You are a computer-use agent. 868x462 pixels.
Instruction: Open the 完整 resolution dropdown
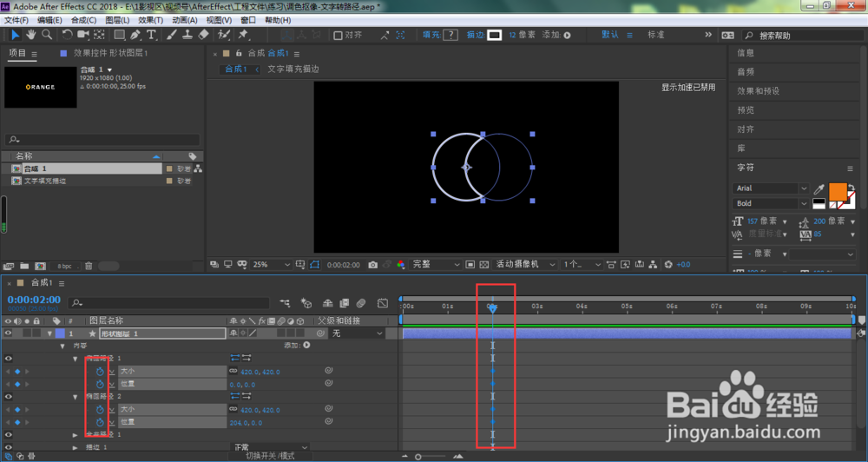point(436,265)
